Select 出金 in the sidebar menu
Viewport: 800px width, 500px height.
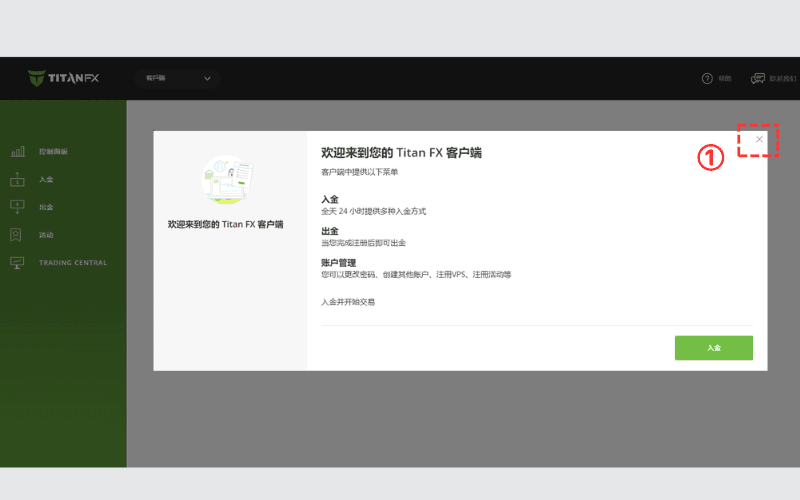pos(46,207)
